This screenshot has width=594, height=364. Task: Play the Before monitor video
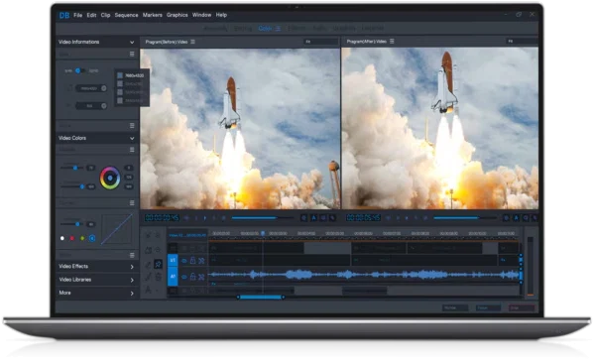tap(205, 218)
